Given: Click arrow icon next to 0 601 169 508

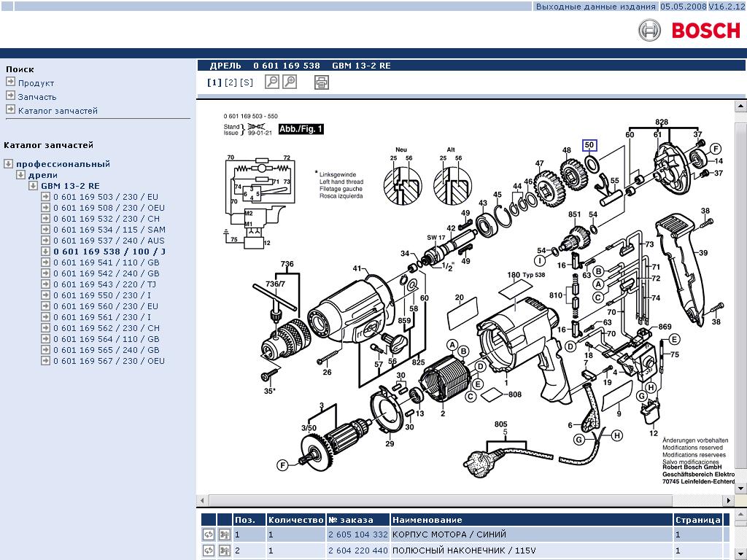Looking at the screenshot, I should pyautogui.click(x=45, y=207).
